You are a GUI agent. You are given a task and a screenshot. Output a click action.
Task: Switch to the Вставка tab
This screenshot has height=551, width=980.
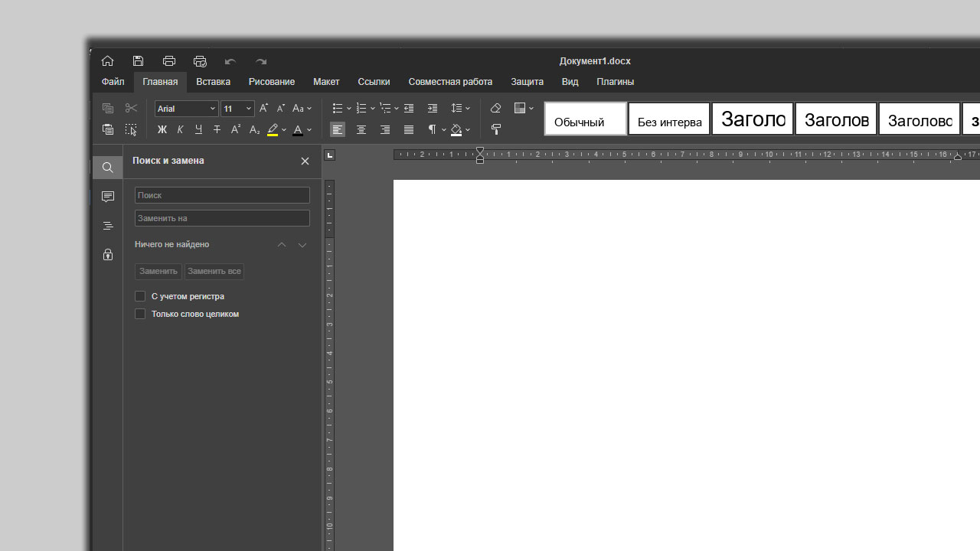[x=213, y=82]
